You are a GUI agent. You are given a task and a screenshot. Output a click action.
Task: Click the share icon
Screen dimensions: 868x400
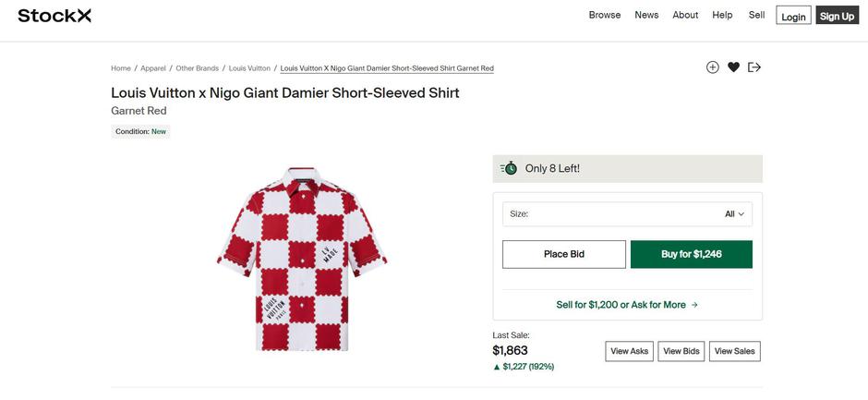754,67
